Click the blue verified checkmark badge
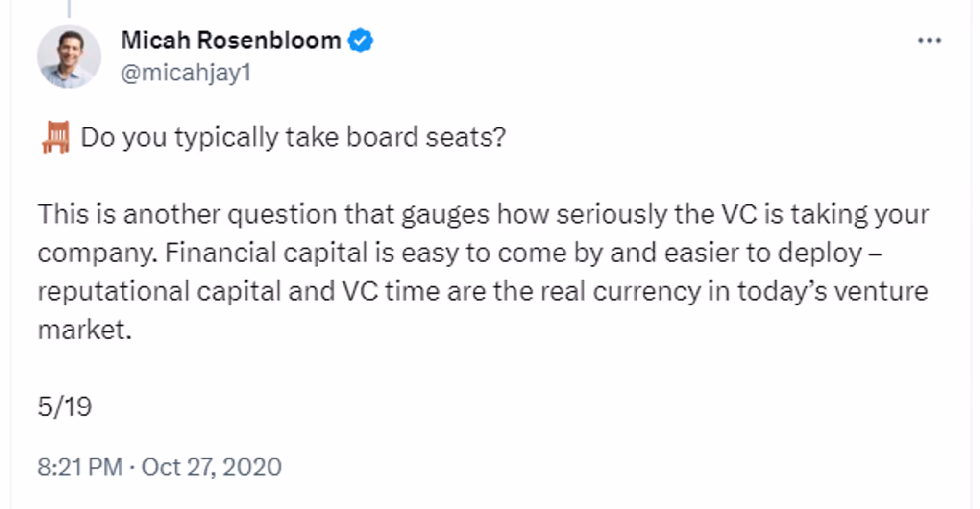980x509 pixels. (360, 40)
